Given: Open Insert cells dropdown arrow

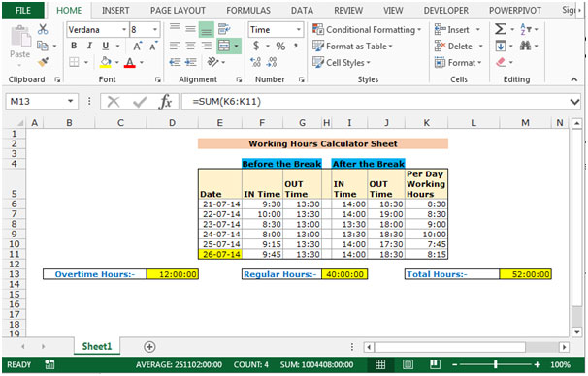Looking at the screenshot, I should pyautogui.click(x=477, y=30).
